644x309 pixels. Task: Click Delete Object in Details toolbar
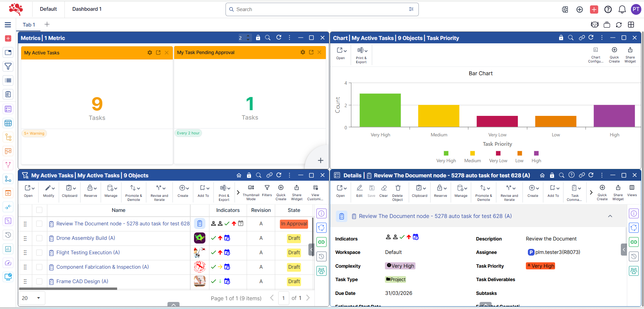pos(398,192)
